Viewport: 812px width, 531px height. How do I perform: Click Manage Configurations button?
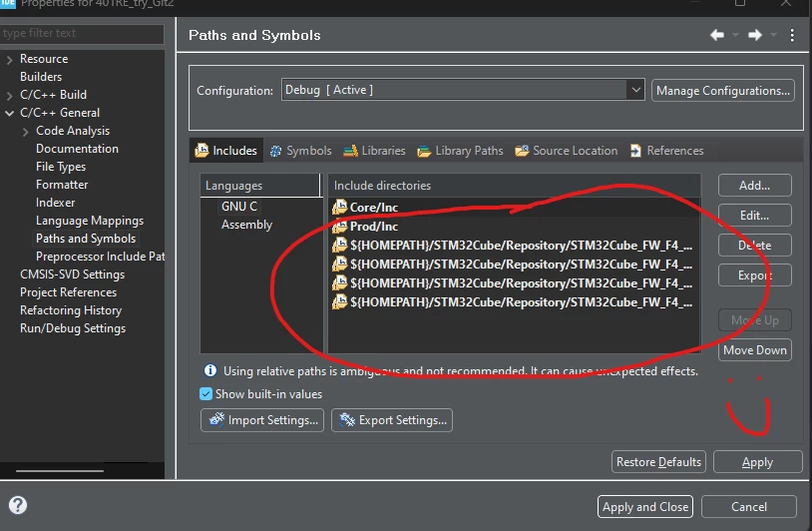point(723,91)
